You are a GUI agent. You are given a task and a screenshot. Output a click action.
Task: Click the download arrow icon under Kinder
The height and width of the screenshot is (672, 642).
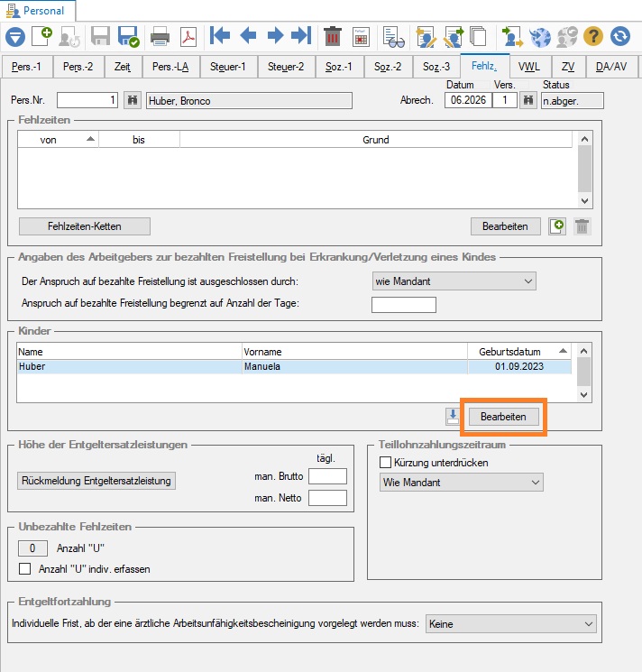(x=453, y=417)
